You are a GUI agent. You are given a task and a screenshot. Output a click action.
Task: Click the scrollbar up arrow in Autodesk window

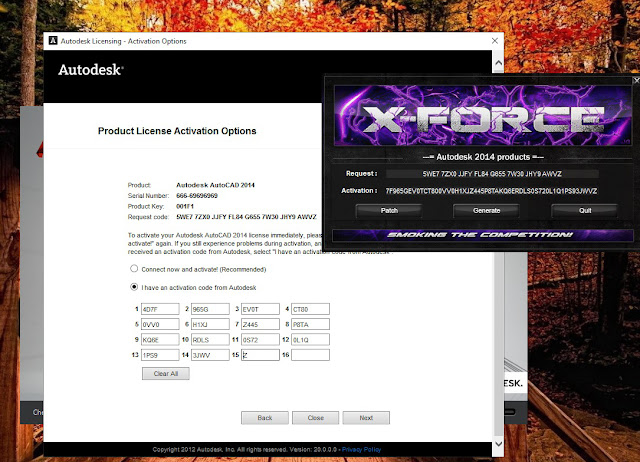(498, 63)
